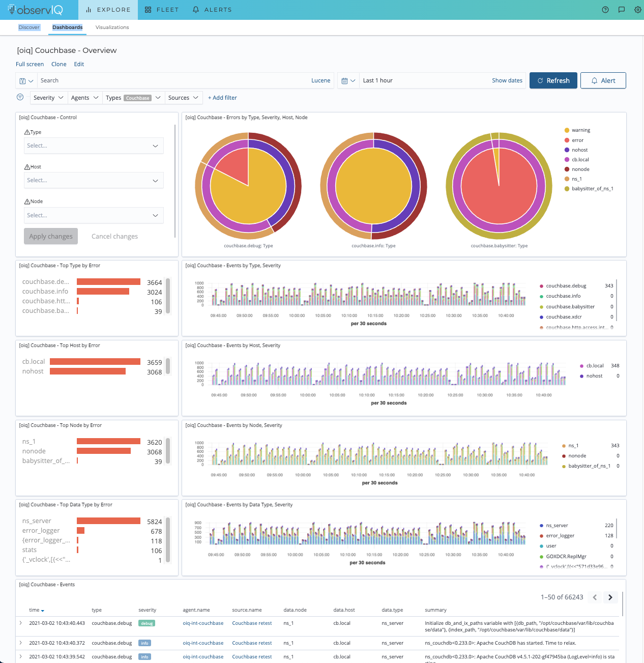Viewport: 644px width, 663px height.
Task: Click the Lucene query language link
Action: coord(321,80)
